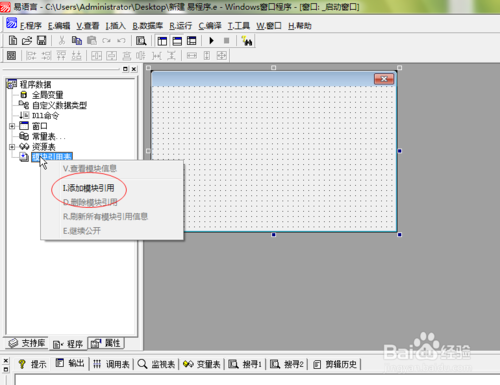500x385 pixels.
Task: Click the open file toolbar icon
Action: coord(27,41)
